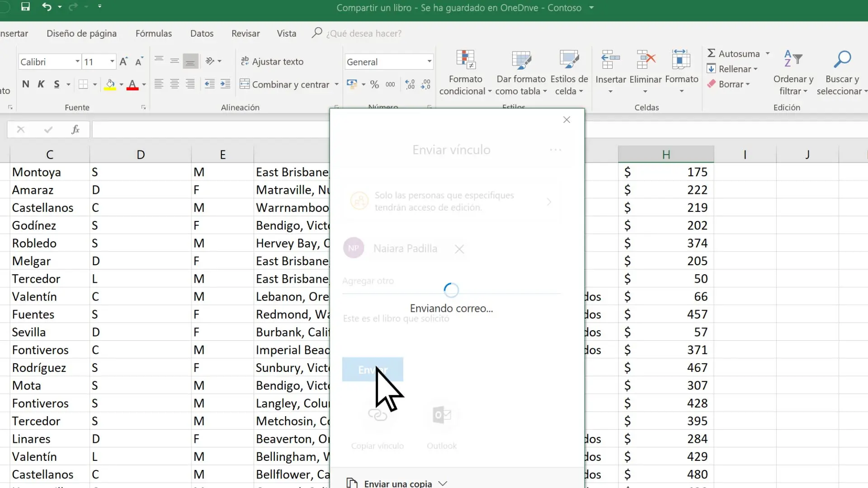
Task: Open the Calibri font name dropdown
Action: pyautogui.click(x=77, y=62)
